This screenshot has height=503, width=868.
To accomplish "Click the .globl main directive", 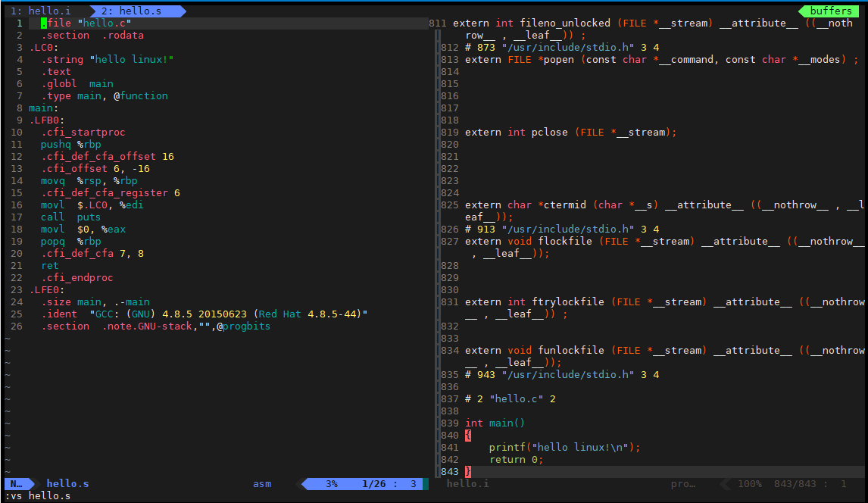I will tap(77, 84).
